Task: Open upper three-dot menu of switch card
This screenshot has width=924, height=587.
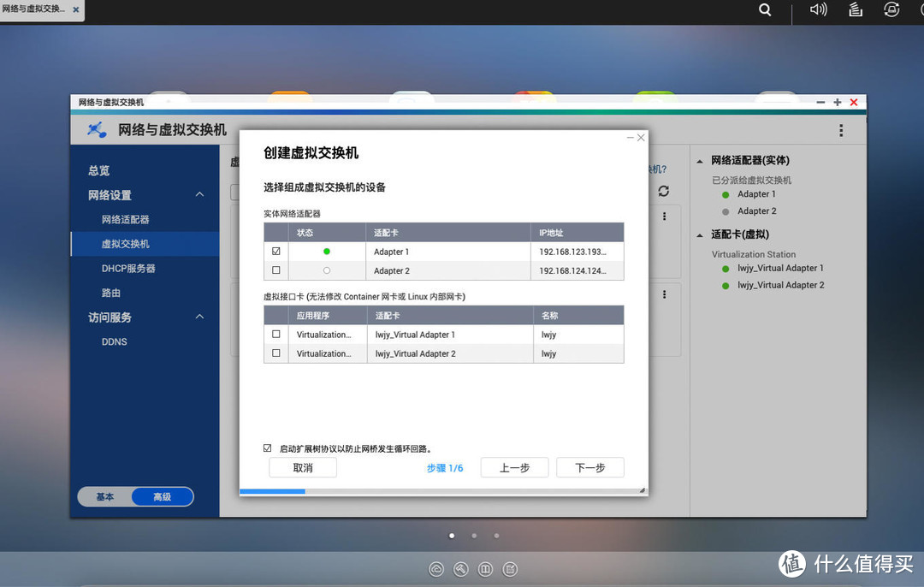Action: coord(664,216)
